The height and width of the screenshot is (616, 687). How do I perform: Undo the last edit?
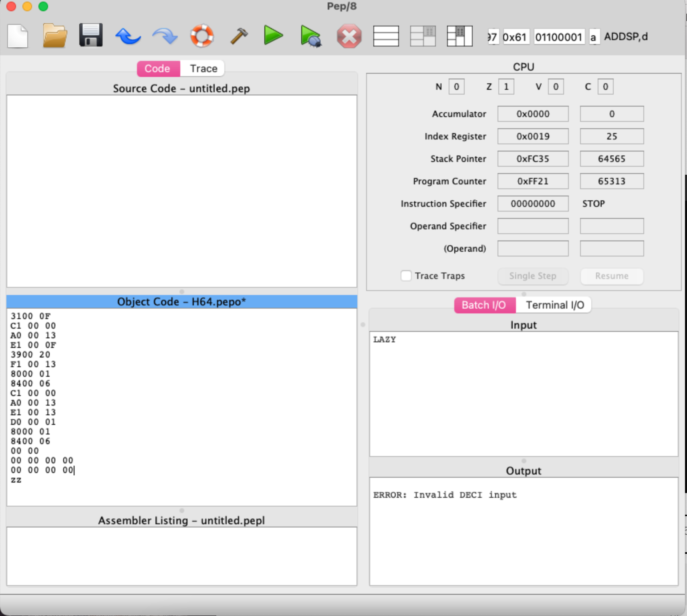128,36
